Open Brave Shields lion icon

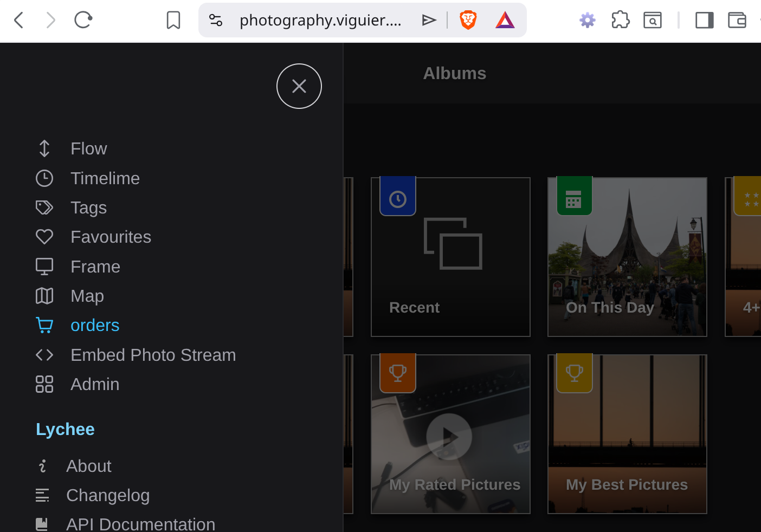click(468, 21)
